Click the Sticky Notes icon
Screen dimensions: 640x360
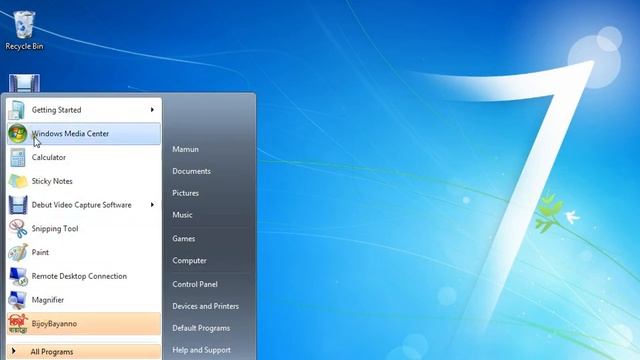point(18,181)
